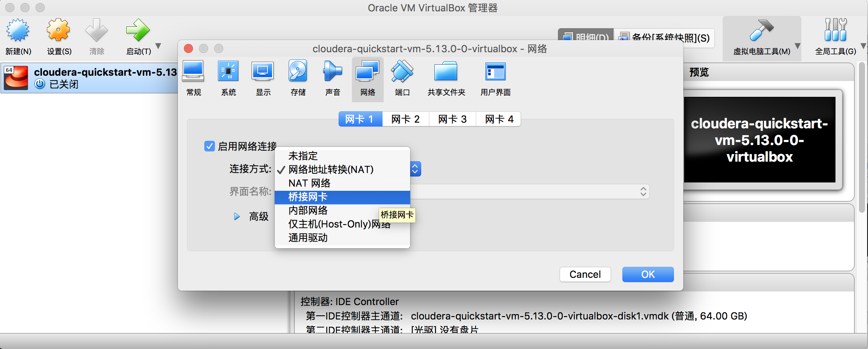Open the 启动(T) dropdown arrow
Image resolution: width=868 pixels, height=349 pixels.
tap(159, 46)
